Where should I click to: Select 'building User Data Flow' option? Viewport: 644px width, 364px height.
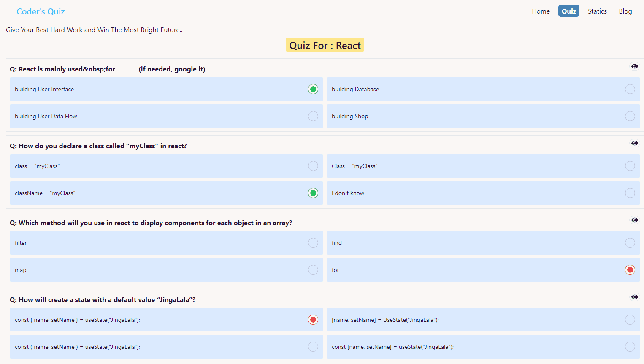[313, 116]
